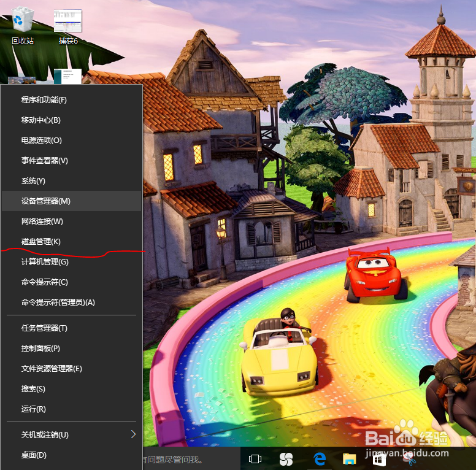
Task: Open File Explorer from the taskbar
Action: coord(350,459)
